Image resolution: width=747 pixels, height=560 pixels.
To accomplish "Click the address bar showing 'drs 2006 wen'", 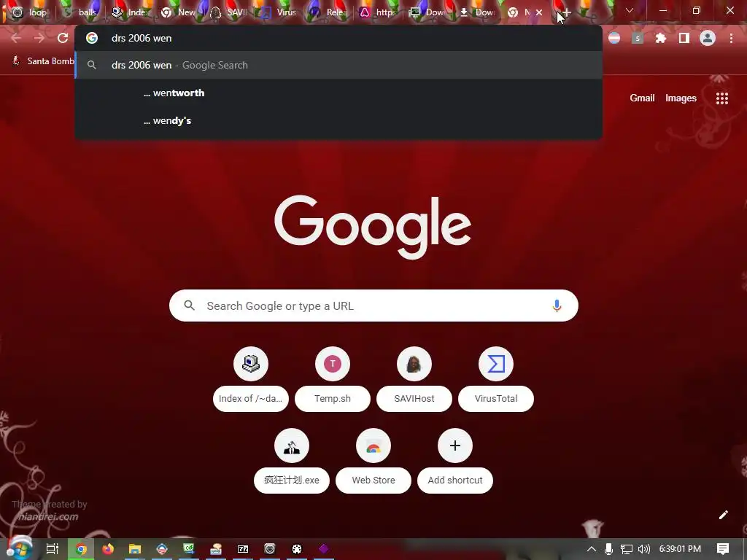I will click(338, 38).
